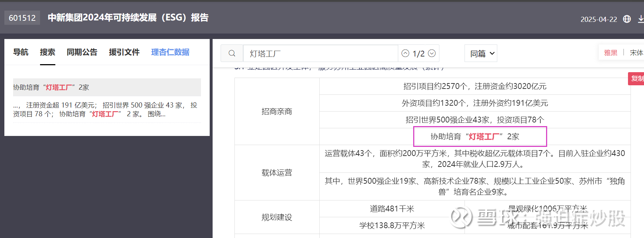Open the 同期公告 tab
Image resolution: width=644 pixels, height=238 pixels.
[x=82, y=52]
